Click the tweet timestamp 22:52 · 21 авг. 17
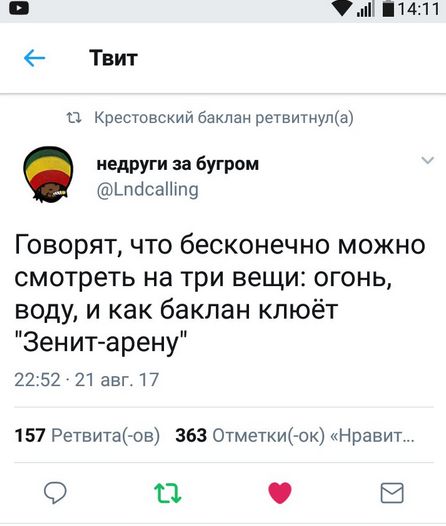 tap(87, 380)
